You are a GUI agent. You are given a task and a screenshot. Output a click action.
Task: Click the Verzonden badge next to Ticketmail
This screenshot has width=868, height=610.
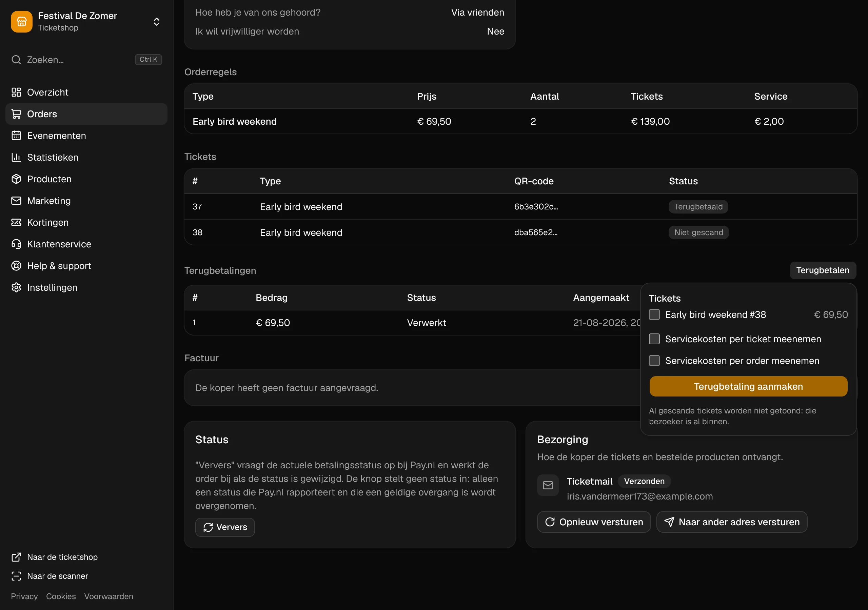644,481
